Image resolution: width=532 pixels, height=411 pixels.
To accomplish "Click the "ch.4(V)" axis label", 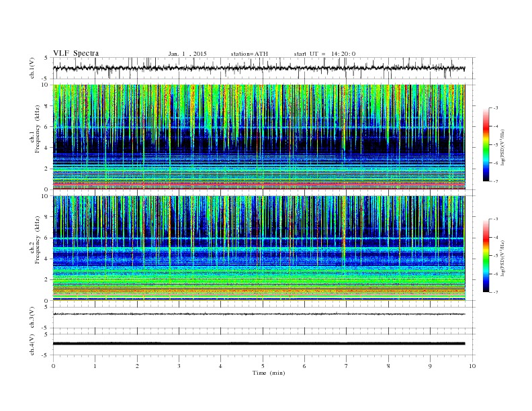I will click(32, 345).
